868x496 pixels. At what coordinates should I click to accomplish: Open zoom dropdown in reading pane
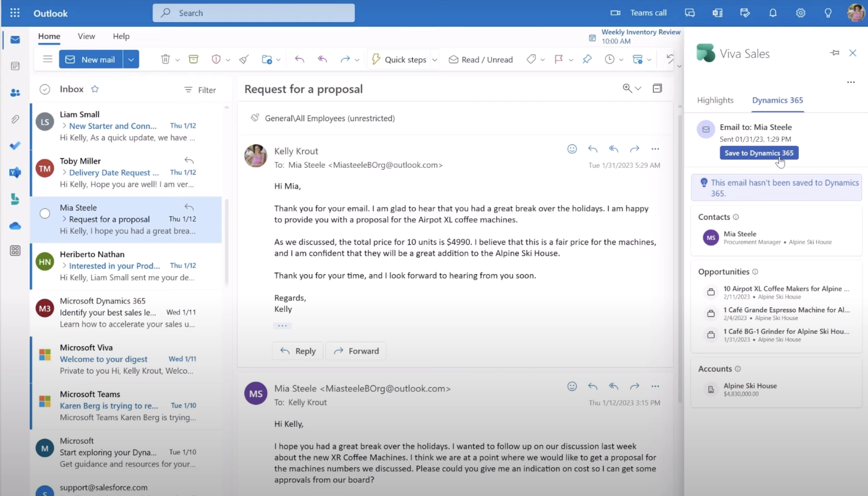pyautogui.click(x=638, y=89)
